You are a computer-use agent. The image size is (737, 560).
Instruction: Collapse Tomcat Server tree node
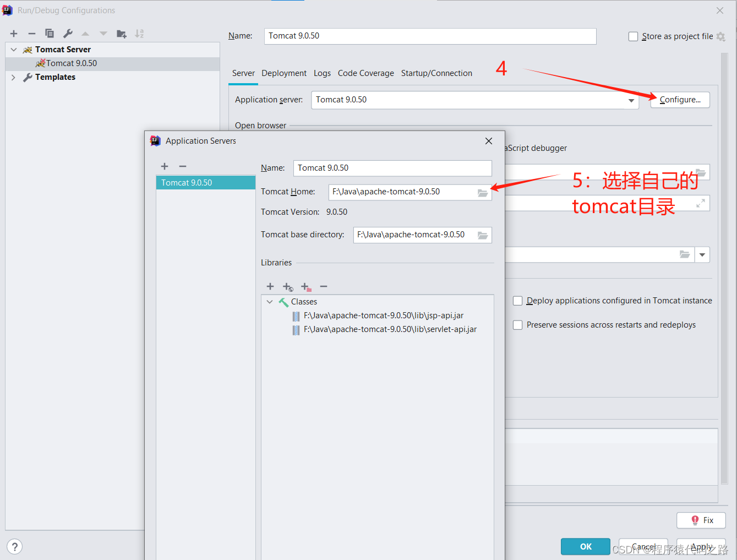pos(14,50)
